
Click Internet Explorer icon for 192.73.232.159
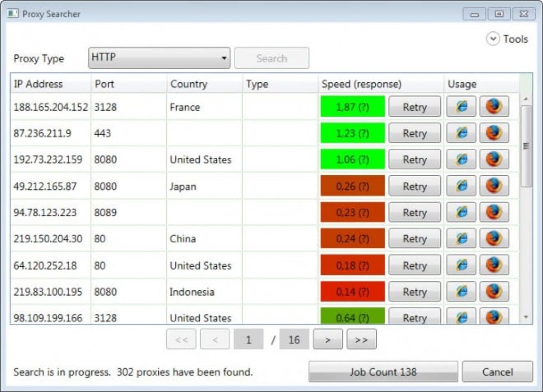pyautogui.click(x=461, y=159)
